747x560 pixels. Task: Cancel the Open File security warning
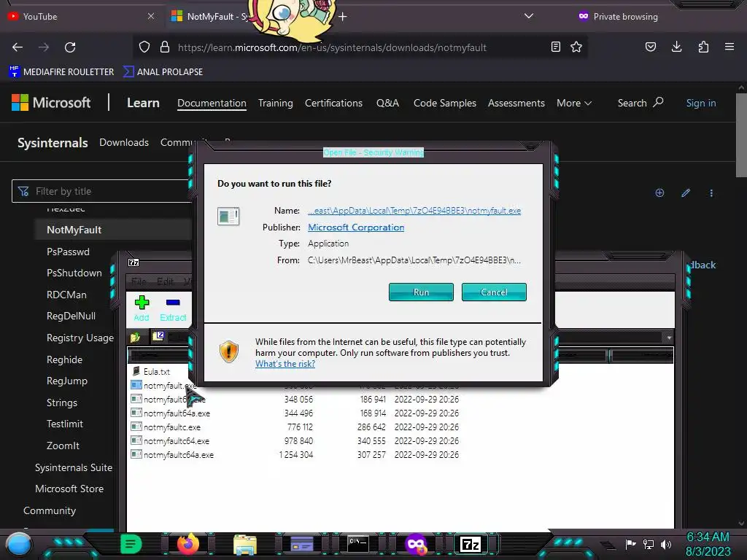point(494,292)
